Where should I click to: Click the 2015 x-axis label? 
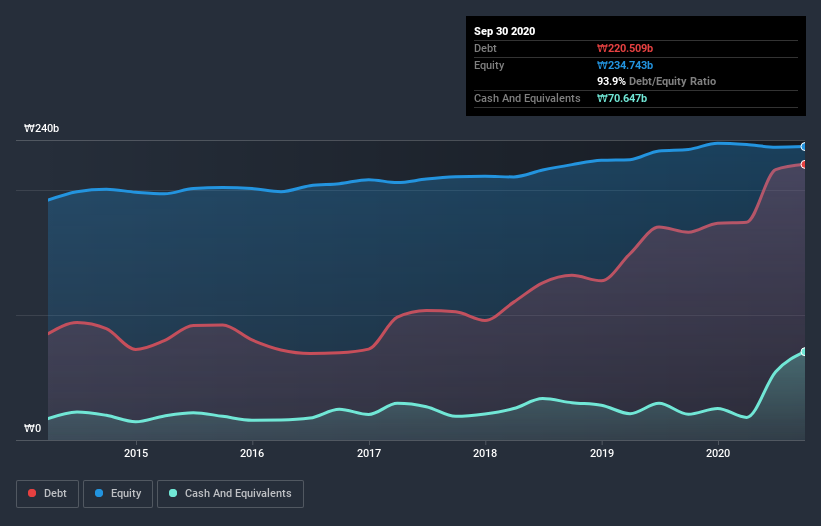coord(136,453)
